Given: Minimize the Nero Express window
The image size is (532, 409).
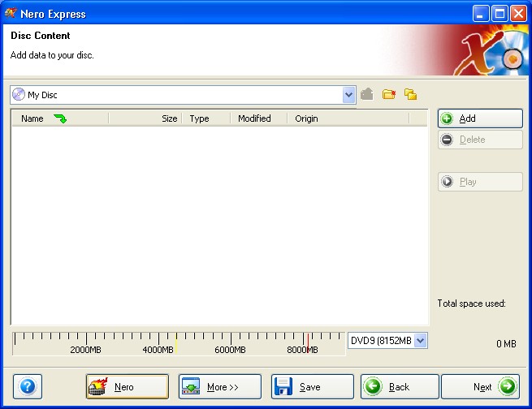Looking at the screenshot, I should (481, 14).
